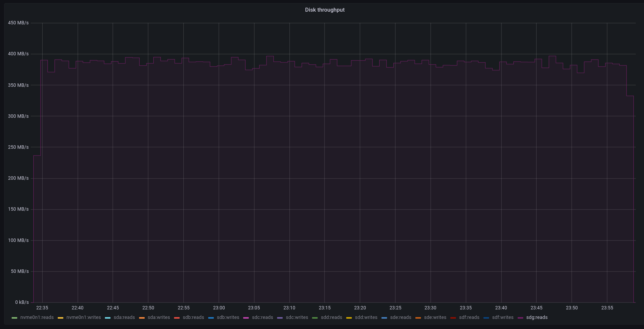Click the sda:writes legend label
The image size is (644, 329).
[x=159, y=317]
